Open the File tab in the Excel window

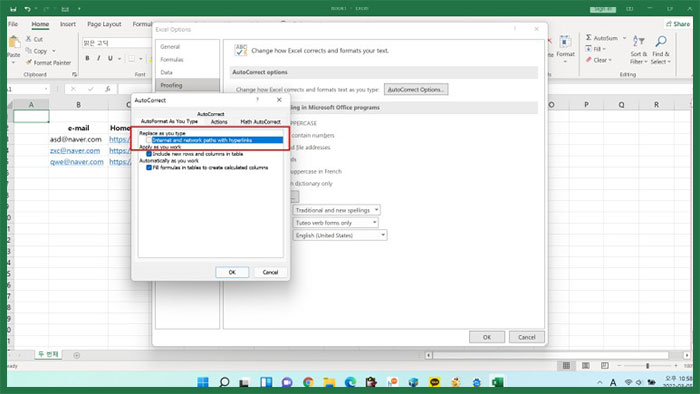coord(13,24)
